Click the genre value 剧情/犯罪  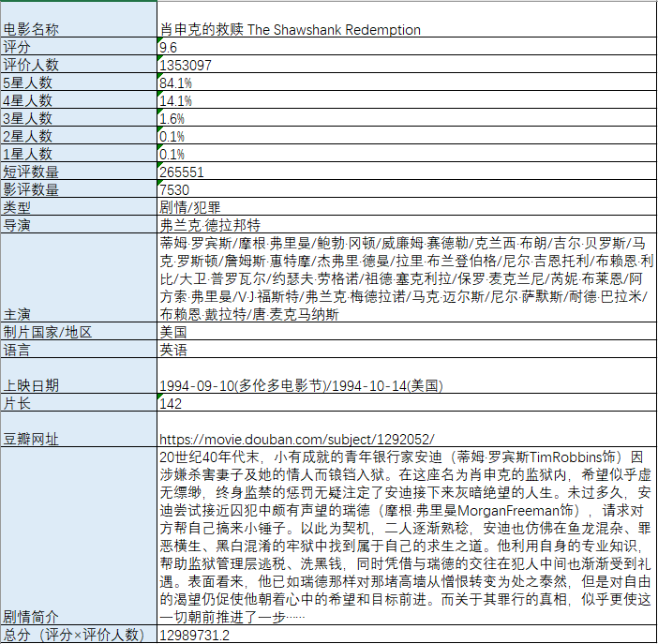190,207
